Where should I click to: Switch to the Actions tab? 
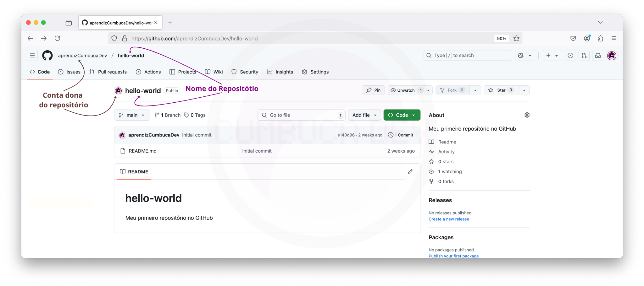point(148,72)
